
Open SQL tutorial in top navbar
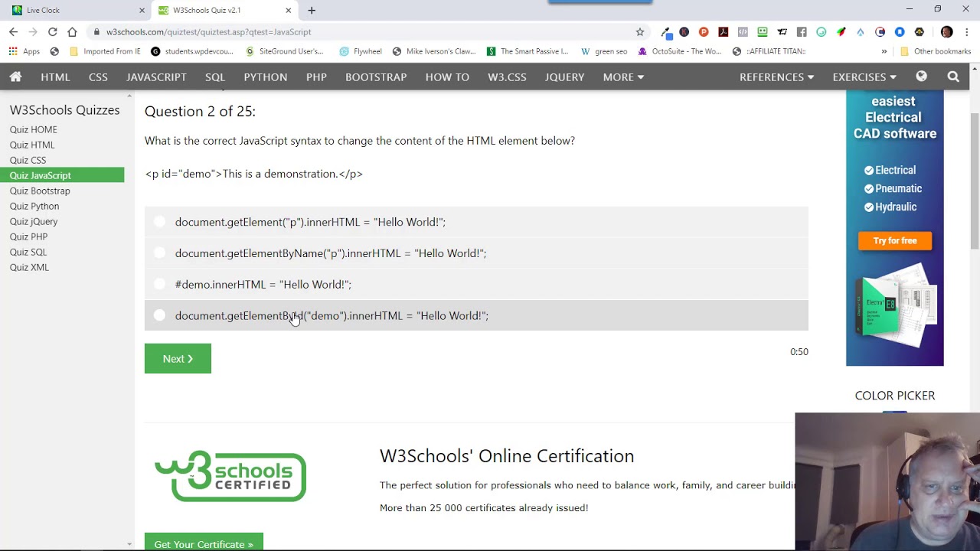[215, 77]
